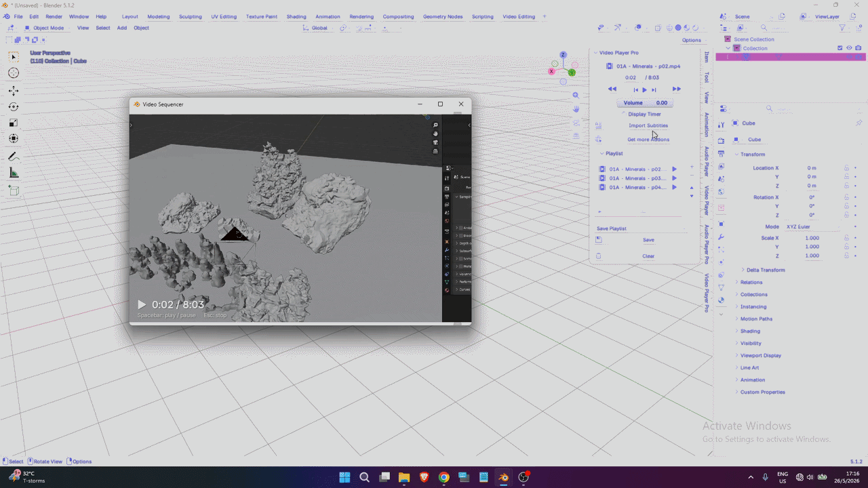Lock the Scale X value

(846, 238)
